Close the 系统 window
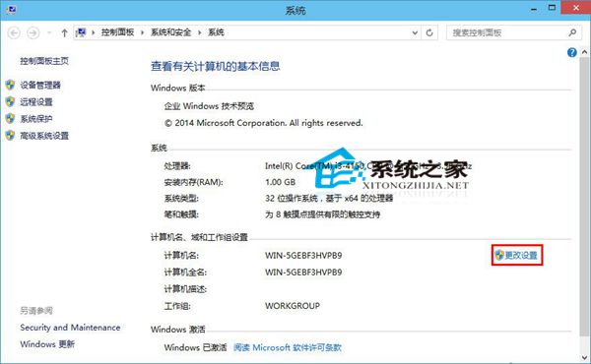 [x=575, y=8]
